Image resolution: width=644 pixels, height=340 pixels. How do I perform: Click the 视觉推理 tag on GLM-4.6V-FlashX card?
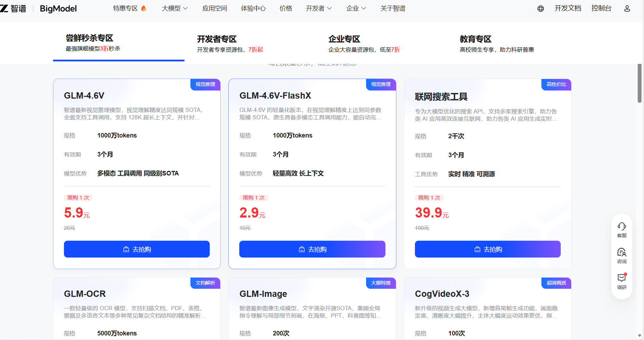click(381, 85)
